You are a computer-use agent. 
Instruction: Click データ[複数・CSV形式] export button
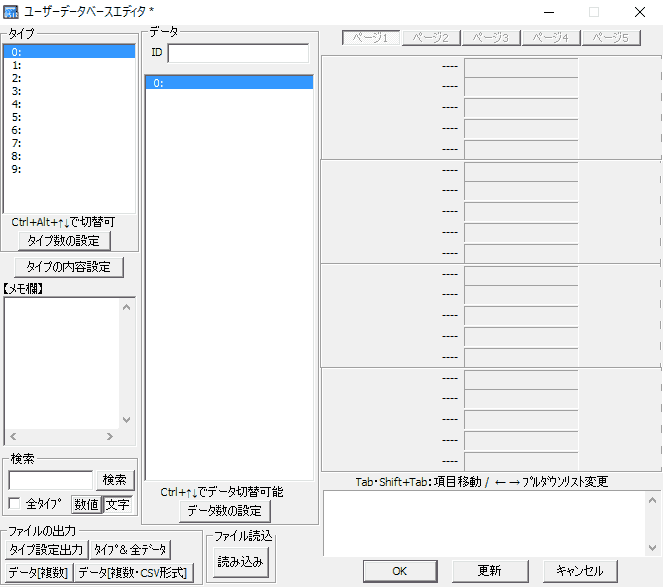(x=134, y=573)
